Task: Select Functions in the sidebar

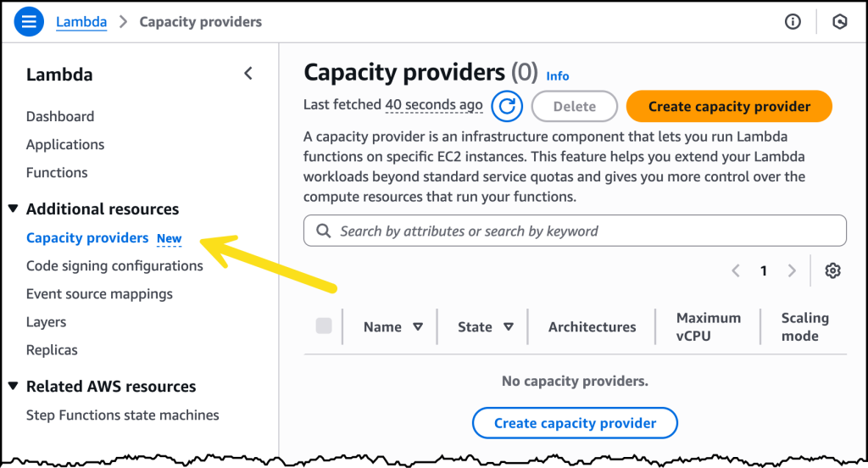Action: click(x=57, y=172)
